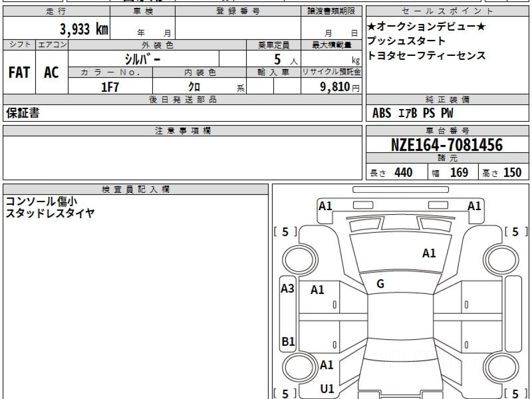The height and width of the screenshot is (399, 532).
Task: Select the プッシュスタート line
Action: 407,41
